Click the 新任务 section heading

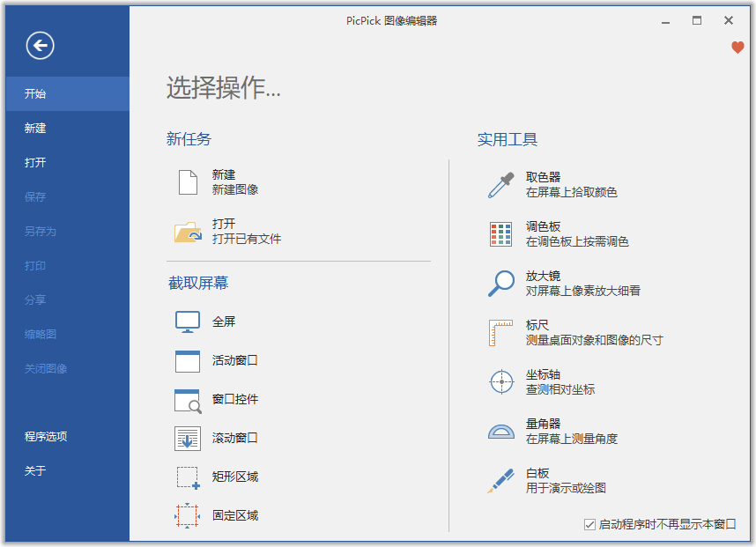coord(189,139)
